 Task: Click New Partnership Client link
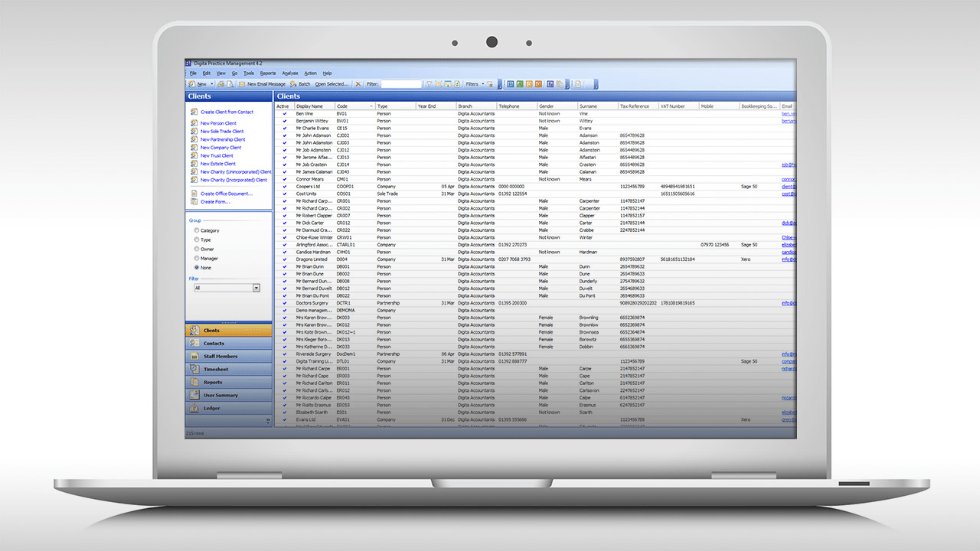coord(223,139)
